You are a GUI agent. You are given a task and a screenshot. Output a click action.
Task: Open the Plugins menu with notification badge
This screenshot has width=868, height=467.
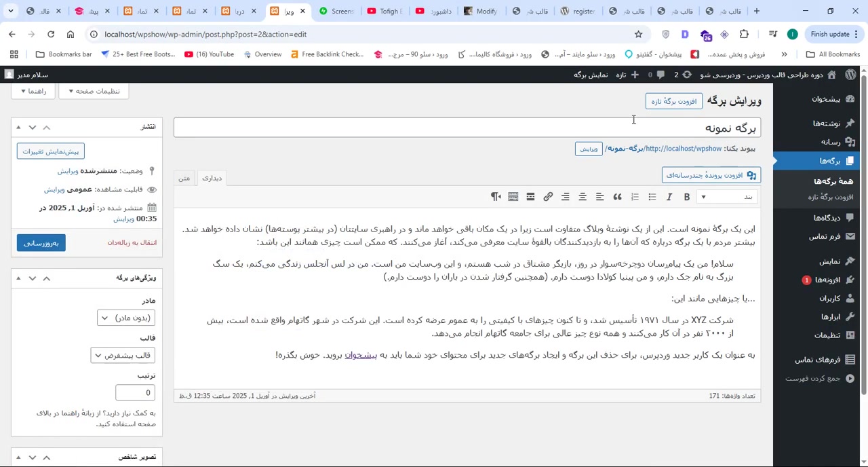(x=829, y=280)
